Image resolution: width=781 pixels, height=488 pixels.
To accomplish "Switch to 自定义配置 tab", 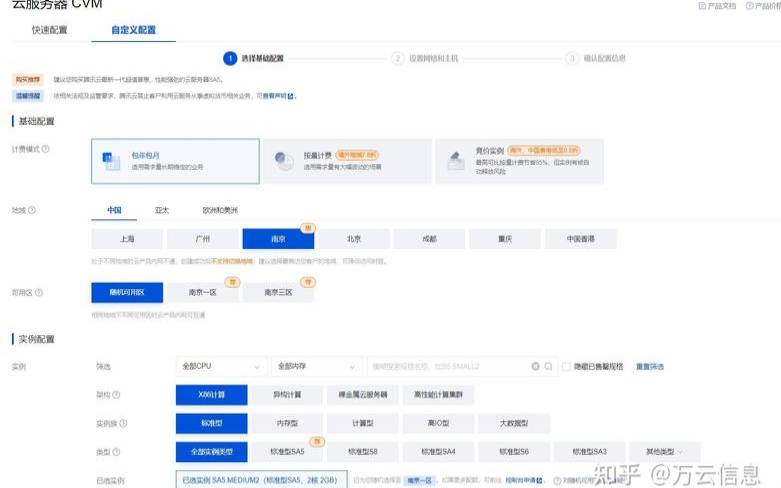I will [x=133, y=30].
